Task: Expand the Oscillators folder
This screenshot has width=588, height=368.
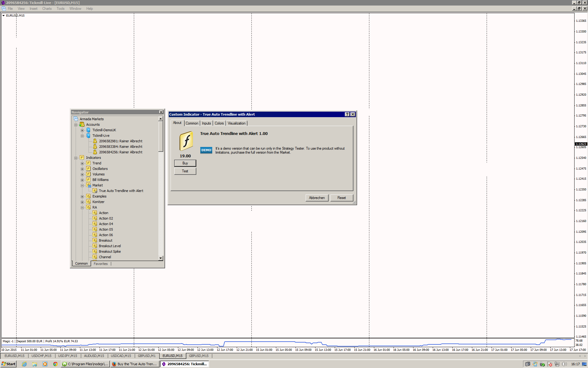Action: 82,169
